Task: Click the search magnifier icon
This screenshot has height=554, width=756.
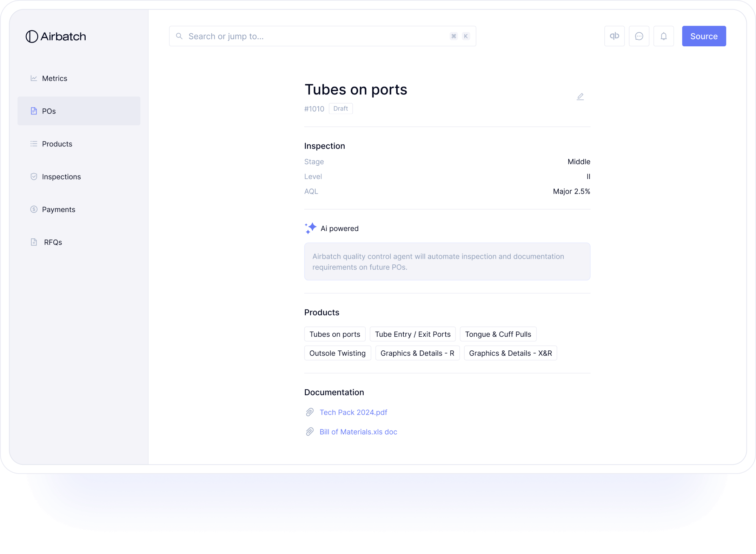Action: pyautogui.click(x=179, y=36)
